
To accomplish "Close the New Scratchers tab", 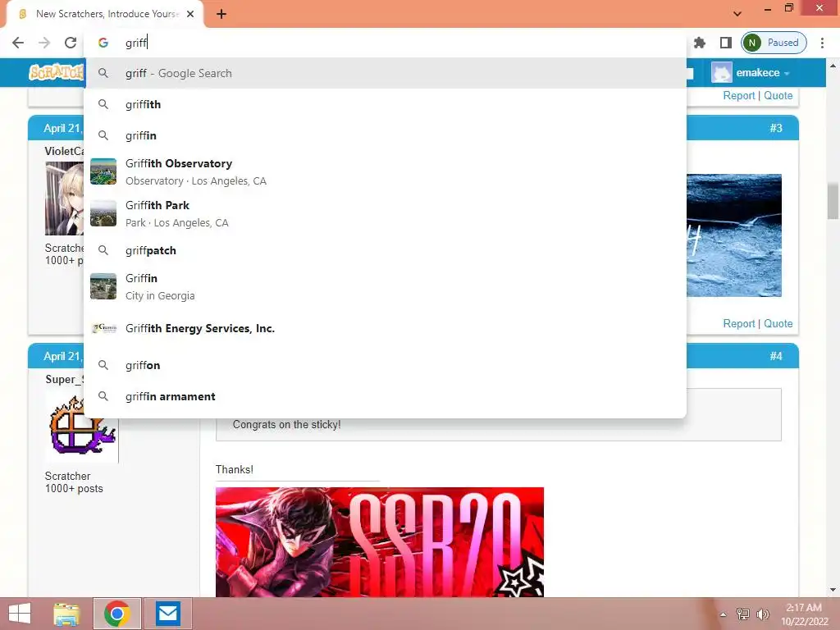I will pyautogui.click(x=190, y=14).
